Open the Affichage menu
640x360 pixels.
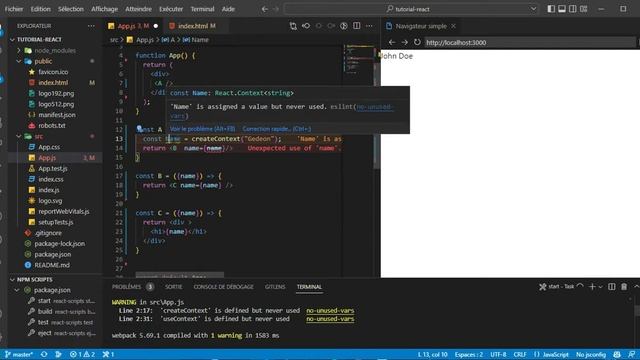(104, 9)
